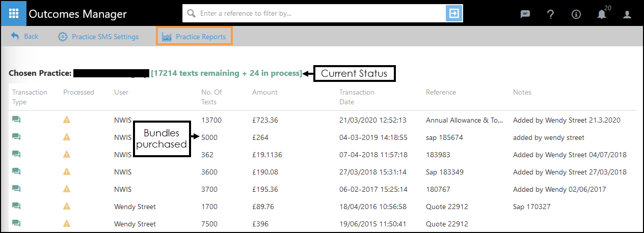This screenshot has width=644, height=233.
Task: Open Practice SMS Settings
Action: point(98,37)
